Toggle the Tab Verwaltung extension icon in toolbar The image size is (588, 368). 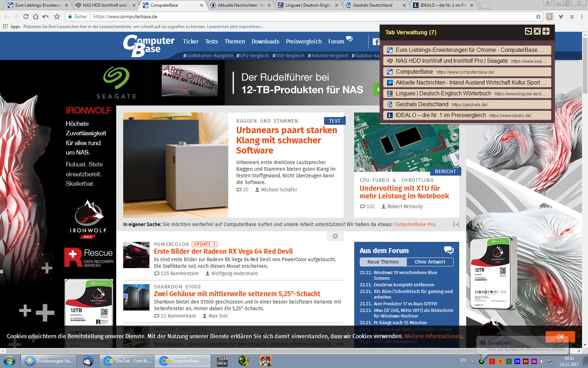[549, 16]
